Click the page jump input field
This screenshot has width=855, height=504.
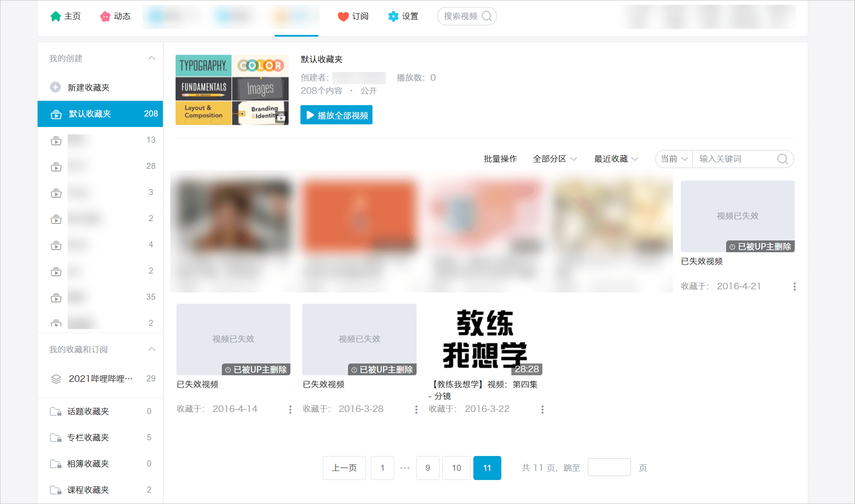coord(609,467)
